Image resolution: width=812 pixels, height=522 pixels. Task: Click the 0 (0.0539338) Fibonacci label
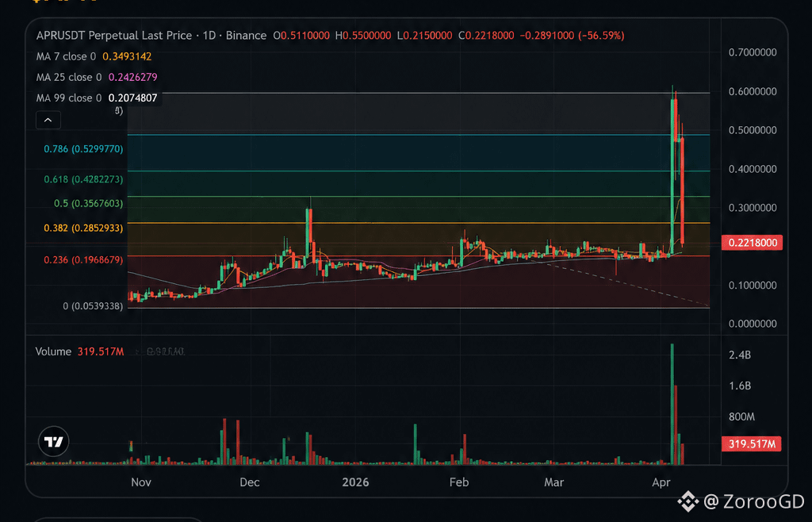[x=94, y=306]
